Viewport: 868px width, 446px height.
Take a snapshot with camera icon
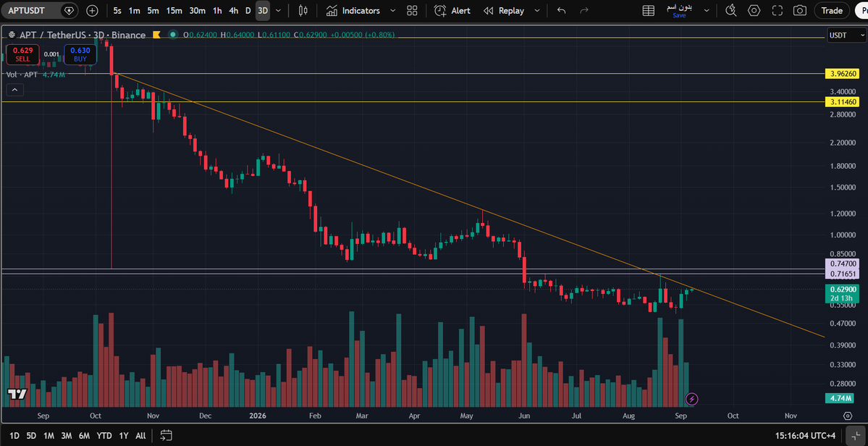800,11
